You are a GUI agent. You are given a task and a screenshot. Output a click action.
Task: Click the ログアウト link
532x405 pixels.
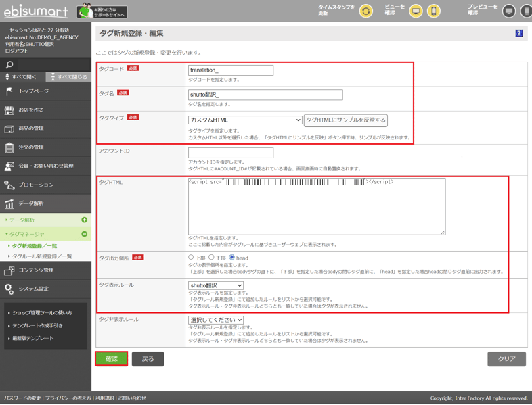(x=17, y=51)
